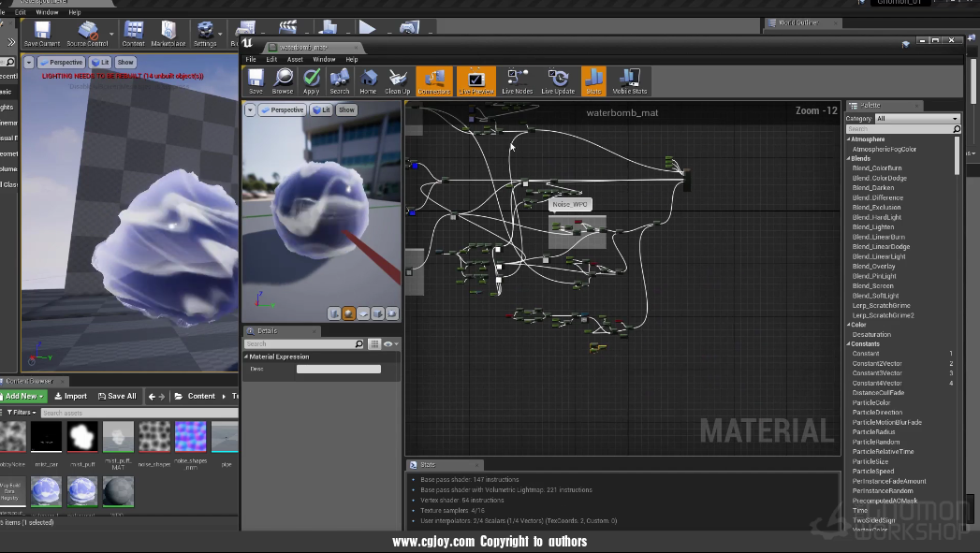980x553 pixels.
Task: Click the Desc text field in Details
Action: 338,370
